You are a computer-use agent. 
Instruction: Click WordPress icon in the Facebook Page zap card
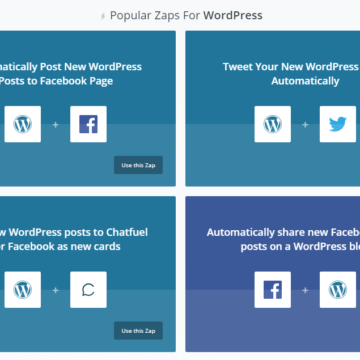pyautogui.click(x=23, y=124)
